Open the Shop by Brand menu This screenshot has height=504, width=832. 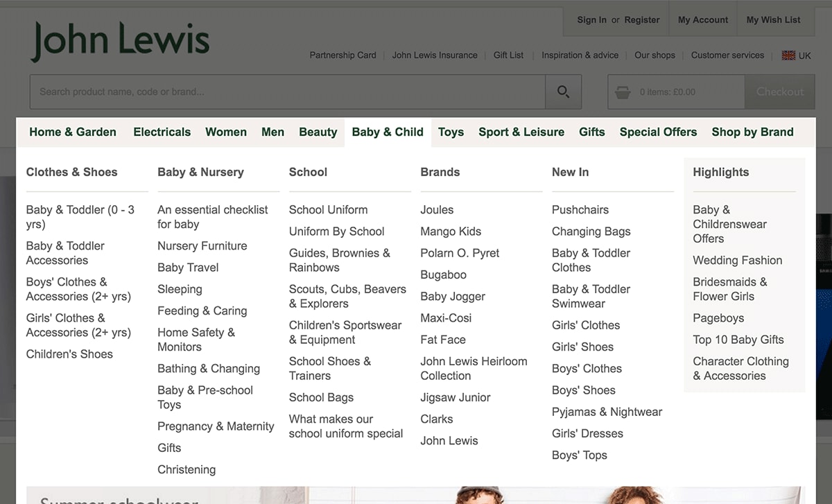pyautogui.click(x=752, y=132)
